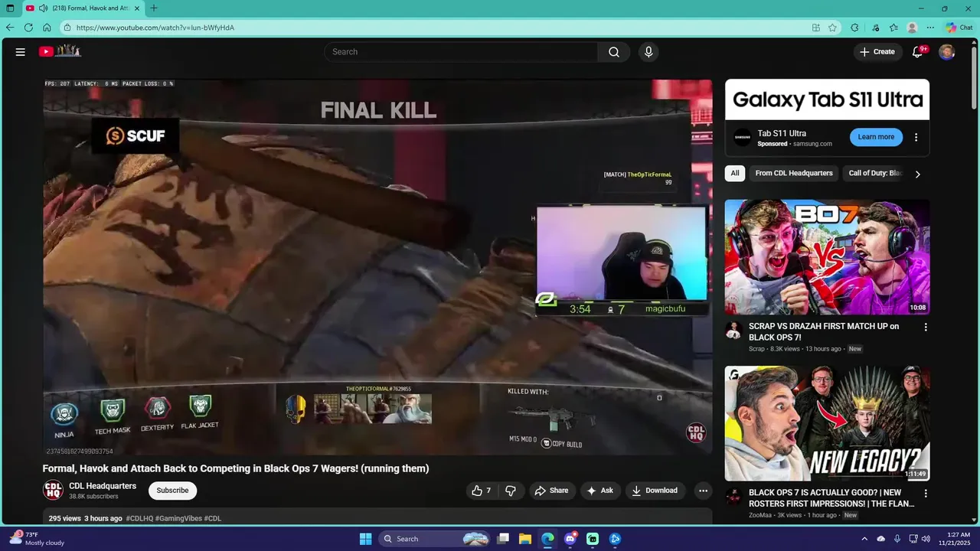Open the Edge split screen icon

click(816, 28)
